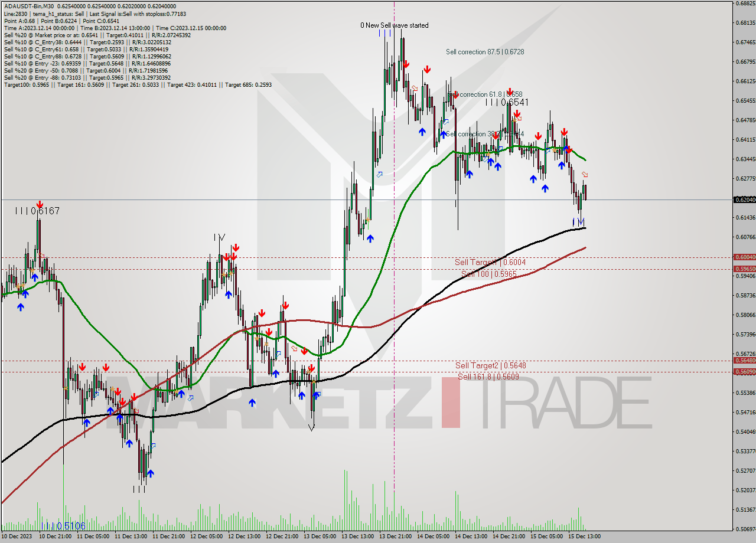
Task: Click the '15 Dec 05:00' time axis label
Action: pos(546,537)
